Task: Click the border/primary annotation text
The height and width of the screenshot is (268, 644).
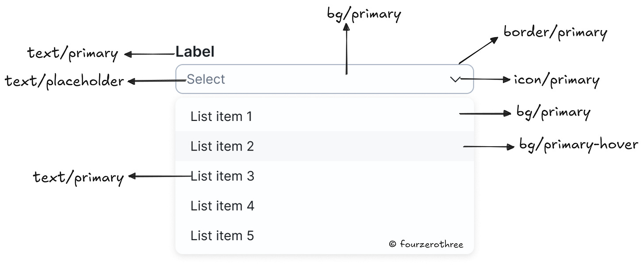Action: point(555,33)
